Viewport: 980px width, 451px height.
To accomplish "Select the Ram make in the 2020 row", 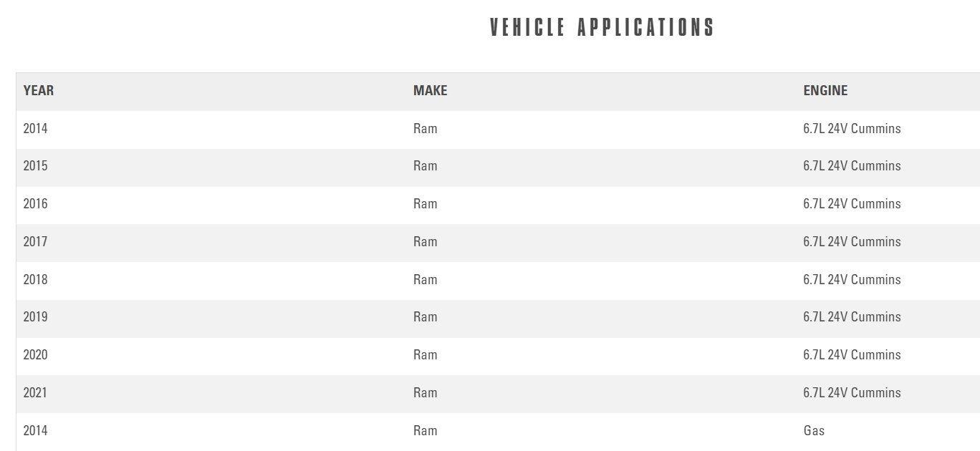I will click(425, 355).
